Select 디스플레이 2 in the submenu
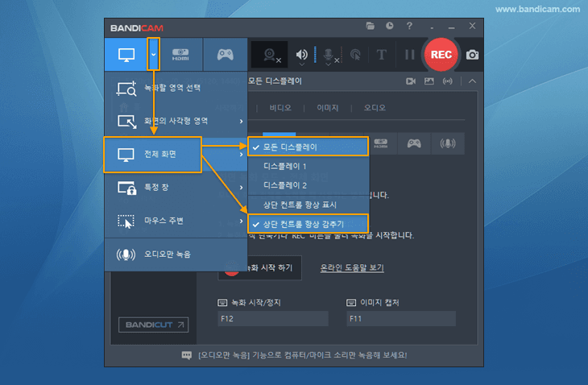The height and width of the screenshot is (385, 588). tap(308, 185)
